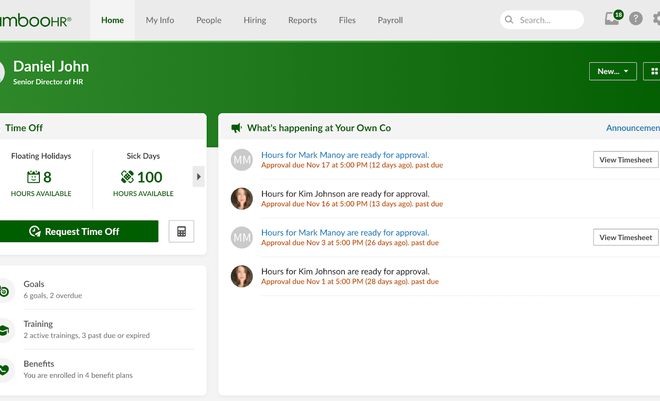
Task: Click the Daniel John name heading
Action: [x=51, y=66]
